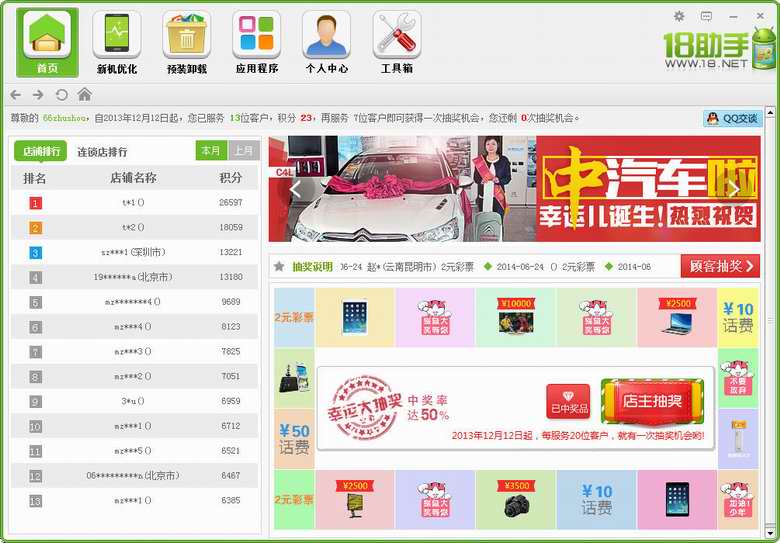Switch ranking to 本月 (this month)
Image resolution: width=780 pixels, height=543 pixels.
[211, 151]
